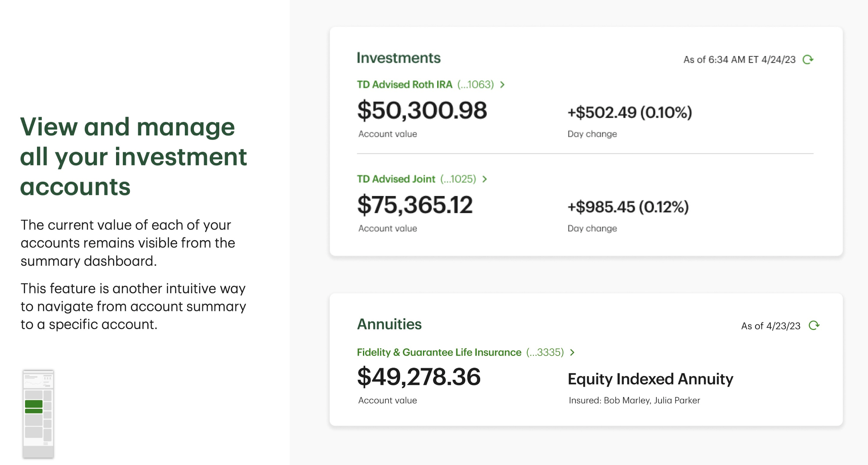
Task: Click the Equity Indexed Annuity label
Action: (650, 379)
